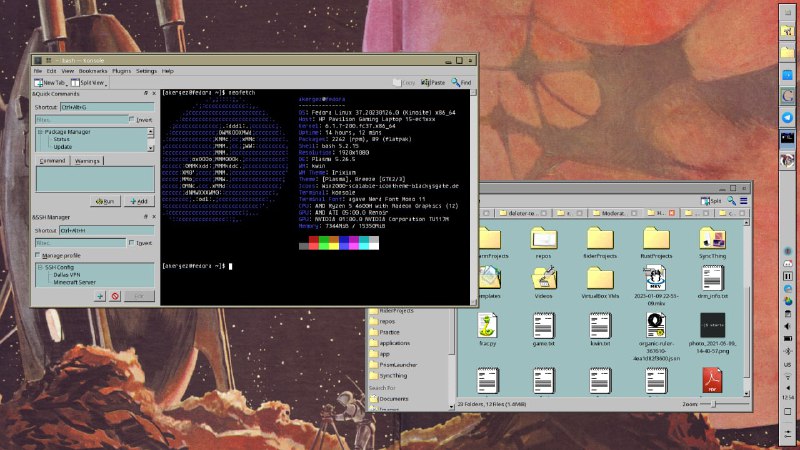Close the SSH Manager panel
Screen dimensions: 800x450
tap(154, 217)
